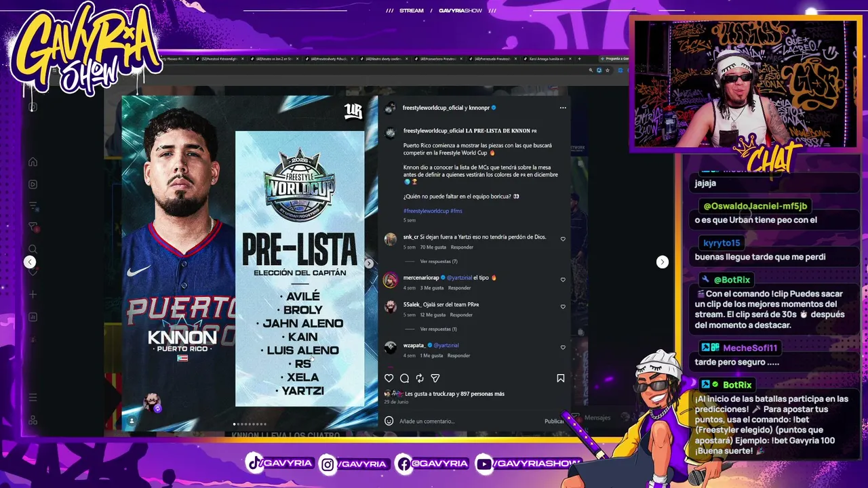
Task: Open Reels from the Instagram sidebar
Action: [x=33, y=184]
